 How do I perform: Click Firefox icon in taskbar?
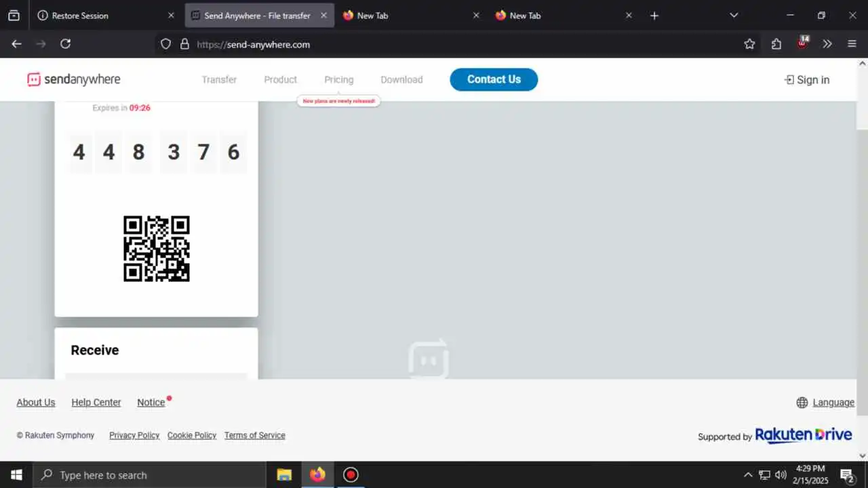[x=317, y=475]
